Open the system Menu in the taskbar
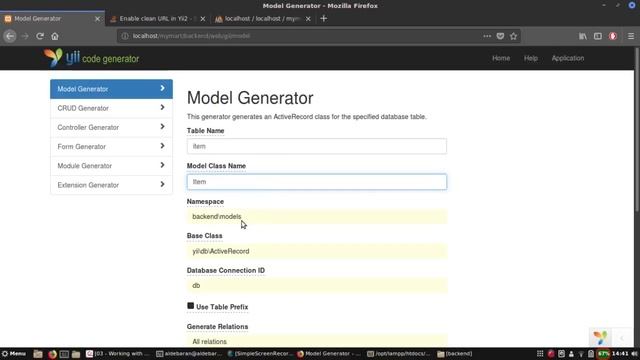The height and width of the screenshot is (360, 640). pyautogui.click(x=14, y=353)
